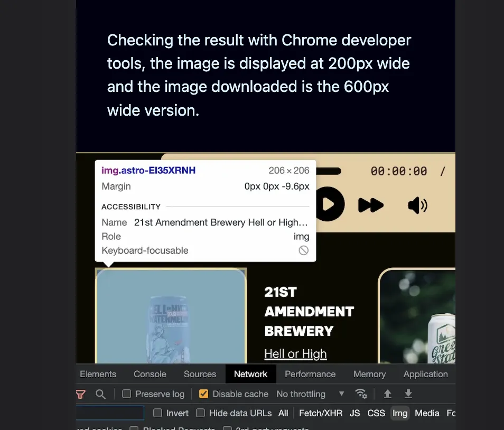Export HAR file using the download icon

pos(407,394)
